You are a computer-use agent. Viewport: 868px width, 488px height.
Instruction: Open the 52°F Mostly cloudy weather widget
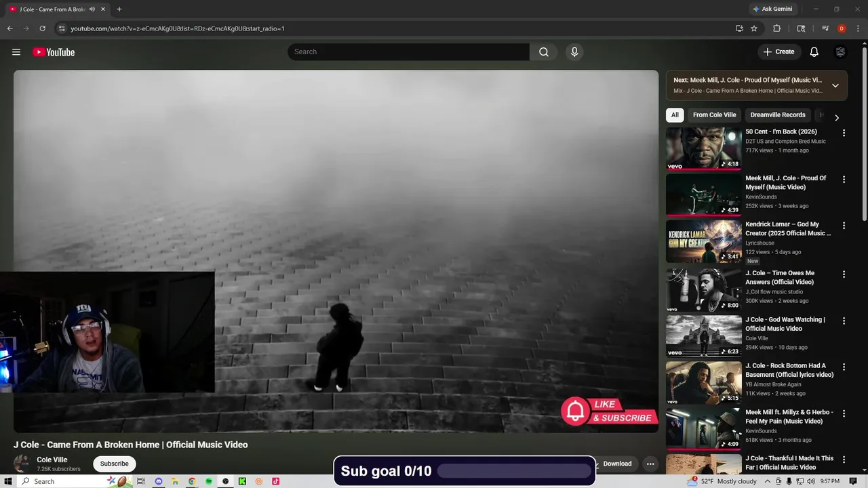click(x=722, y=481)
